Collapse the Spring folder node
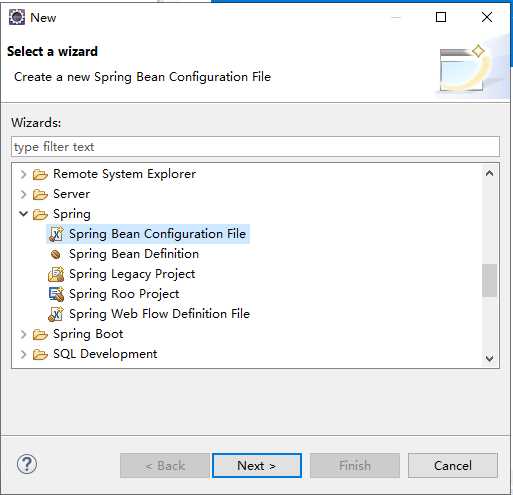Viewport: 513px width, 495px height. pos(23,214)
